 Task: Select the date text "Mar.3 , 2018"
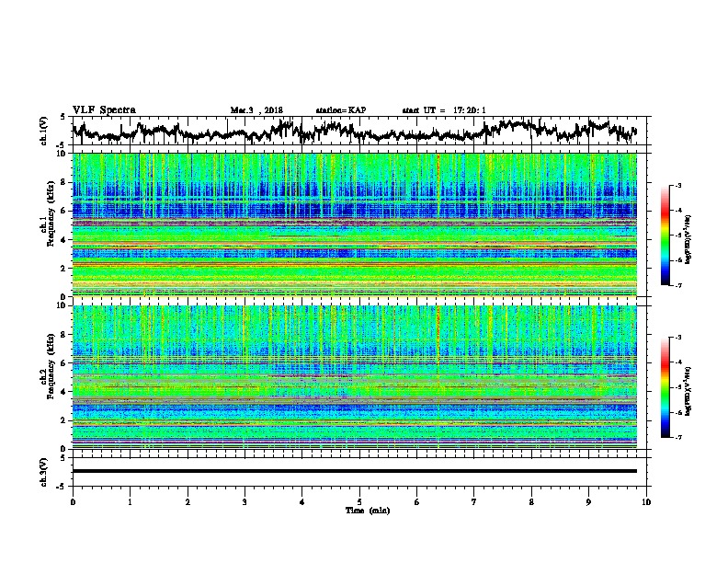point(256,110)
